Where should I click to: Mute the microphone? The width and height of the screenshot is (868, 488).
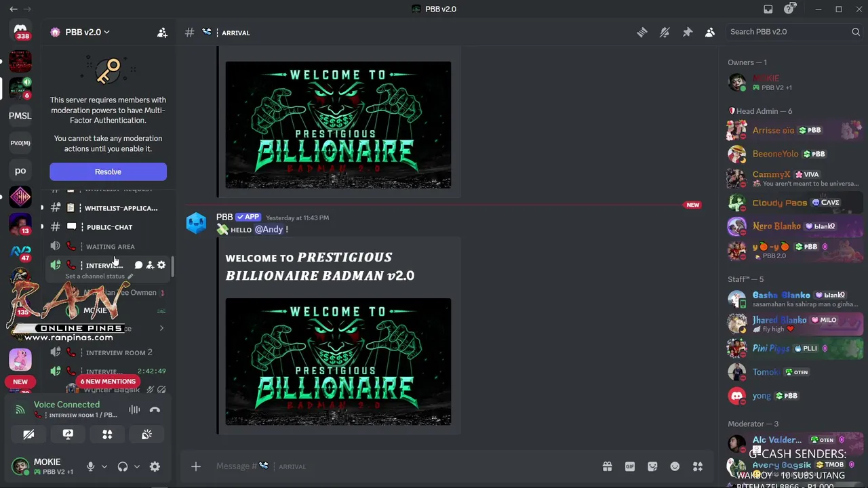click(x=90, y=466)
